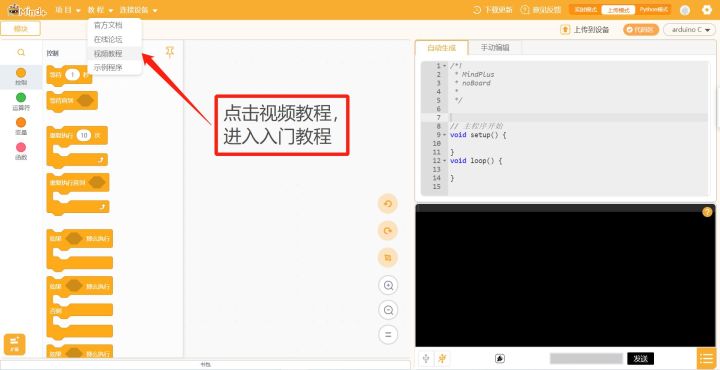The width and height of the screenshot is (720, 370).
Task: Click the clear console eraser icon
Action: (501, 359)
